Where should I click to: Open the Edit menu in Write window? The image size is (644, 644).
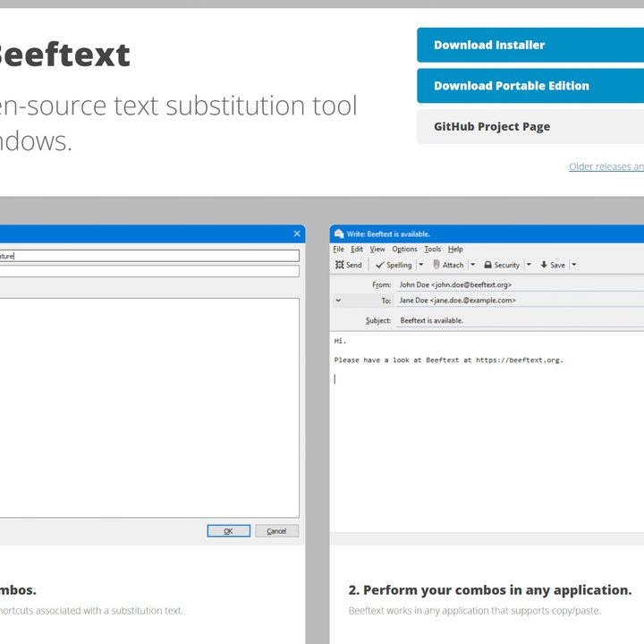tap(357, 249)
